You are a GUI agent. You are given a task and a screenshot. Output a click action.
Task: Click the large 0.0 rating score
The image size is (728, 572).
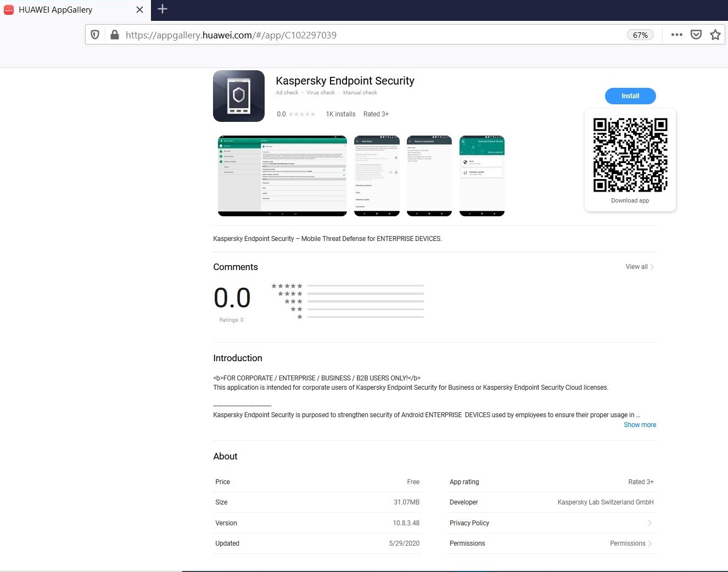[232, 298]
